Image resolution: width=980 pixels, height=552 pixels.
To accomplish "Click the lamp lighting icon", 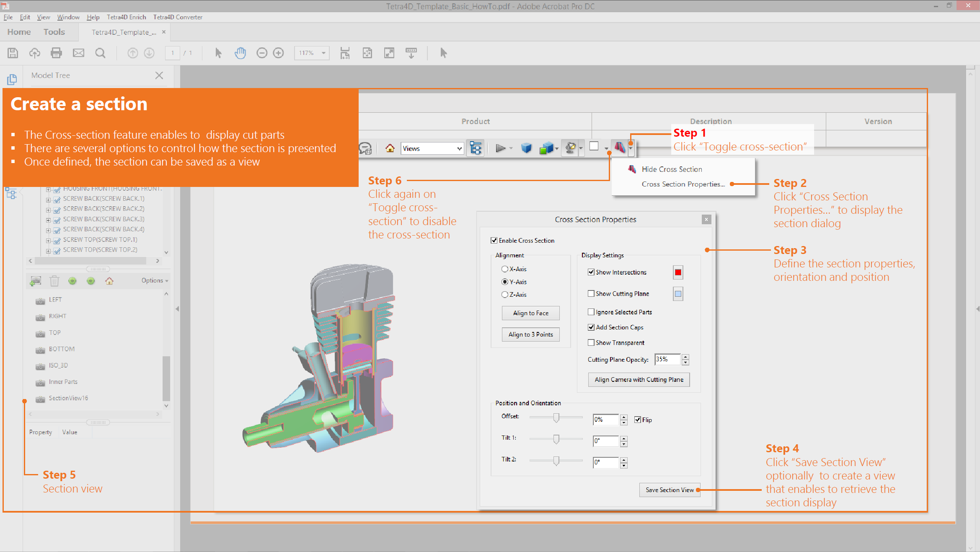I will click(570, 148).
